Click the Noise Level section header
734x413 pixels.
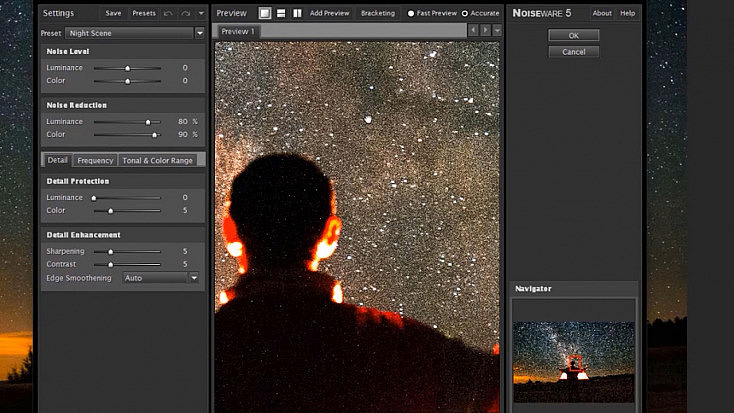tap(68, 51)
